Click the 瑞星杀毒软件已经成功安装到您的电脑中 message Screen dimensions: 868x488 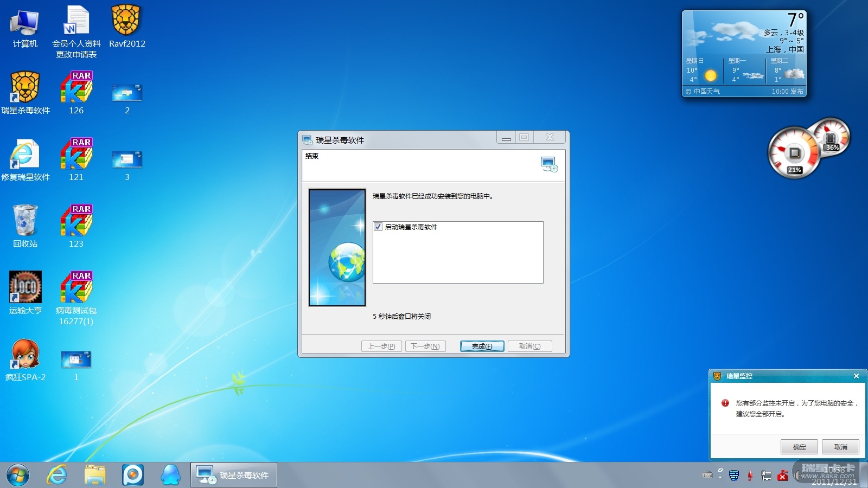point(433,196)
